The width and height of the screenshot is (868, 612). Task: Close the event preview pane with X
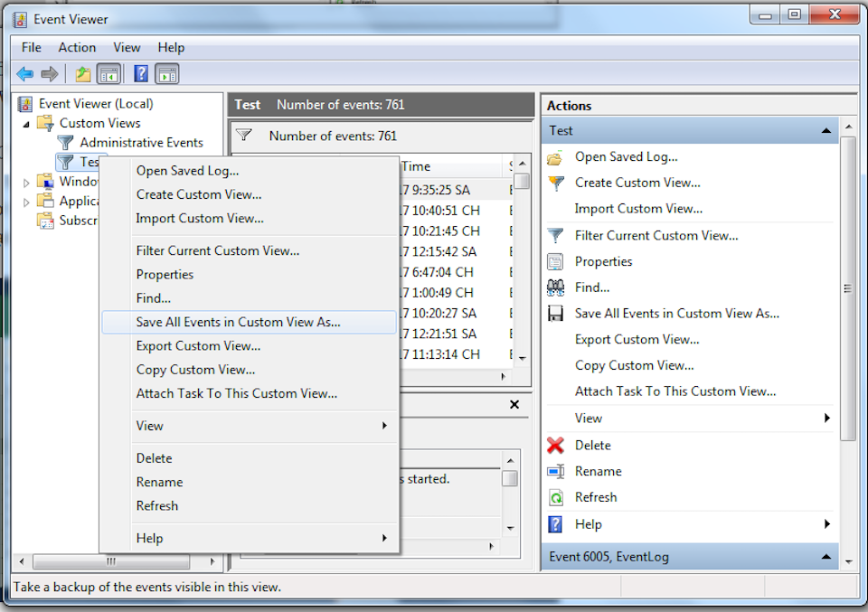514,404
